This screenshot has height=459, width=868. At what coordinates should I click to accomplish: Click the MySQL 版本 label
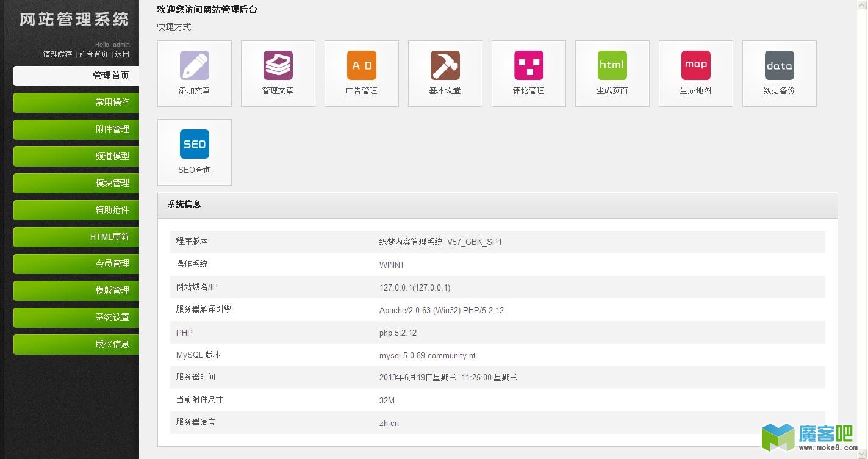pos(199,355)
